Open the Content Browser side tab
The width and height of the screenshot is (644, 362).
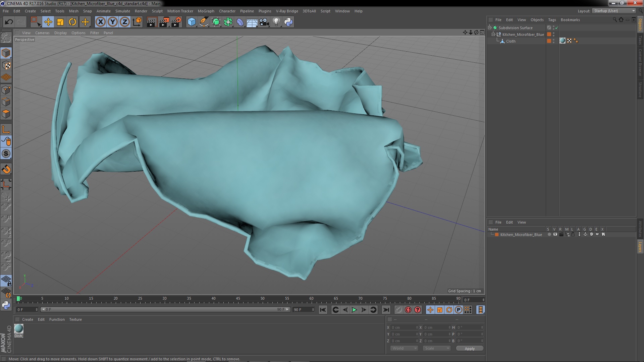(640, 62)
